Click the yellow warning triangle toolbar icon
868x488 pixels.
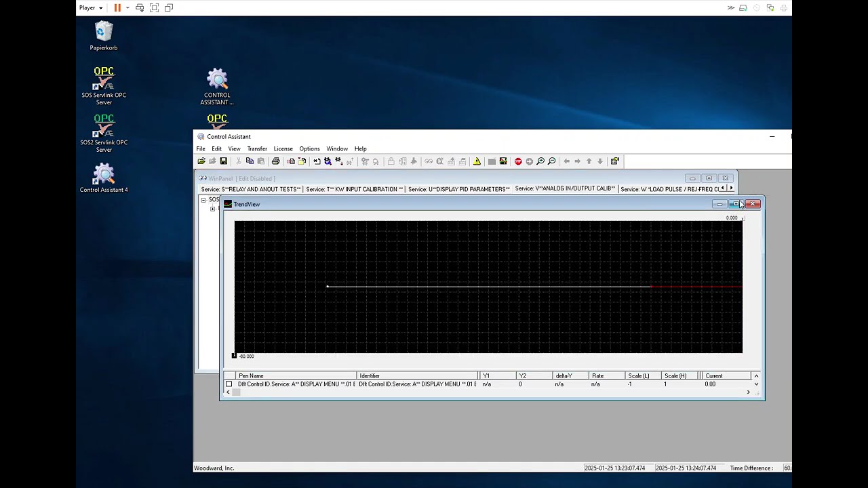tap(477, 161)
